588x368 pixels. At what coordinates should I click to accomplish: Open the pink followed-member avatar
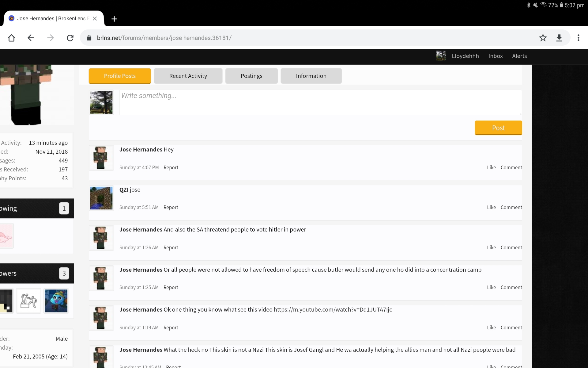click(6, 236)
